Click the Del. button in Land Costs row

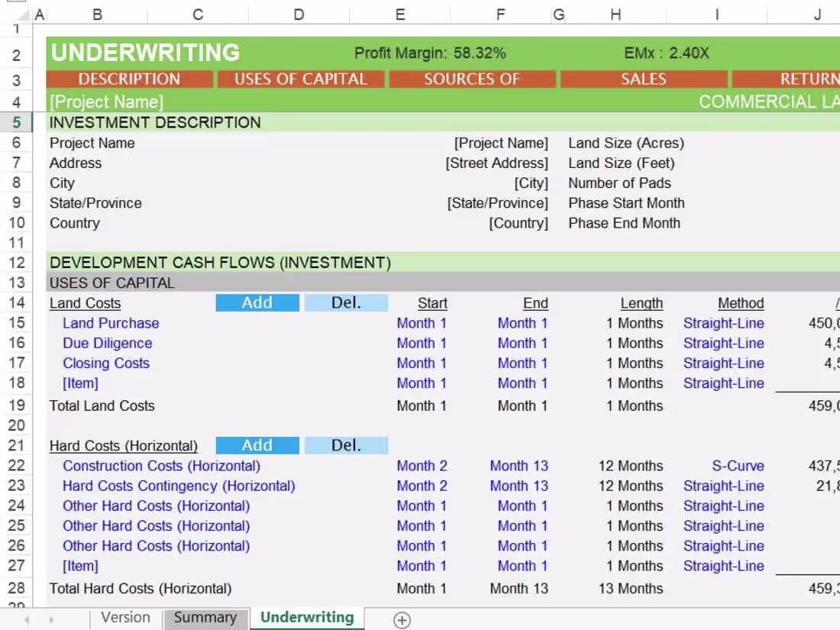pyautogui.click(x=346, y=302)
